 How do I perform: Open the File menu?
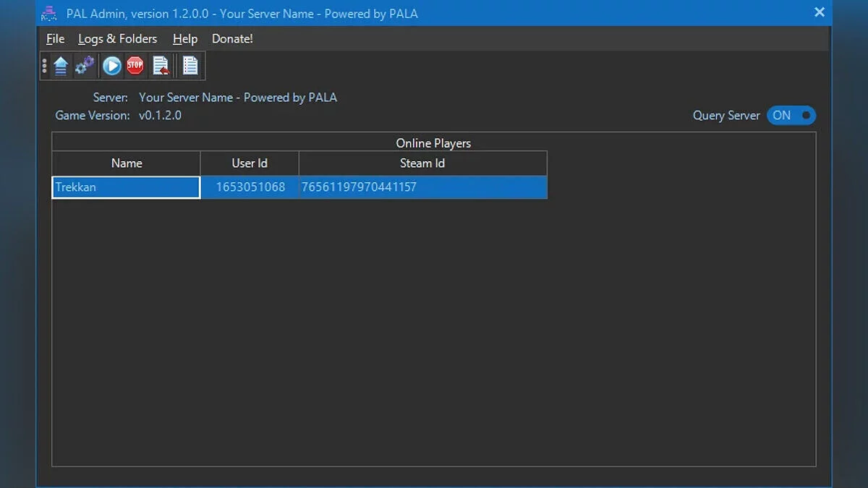[x=55, y=39]
